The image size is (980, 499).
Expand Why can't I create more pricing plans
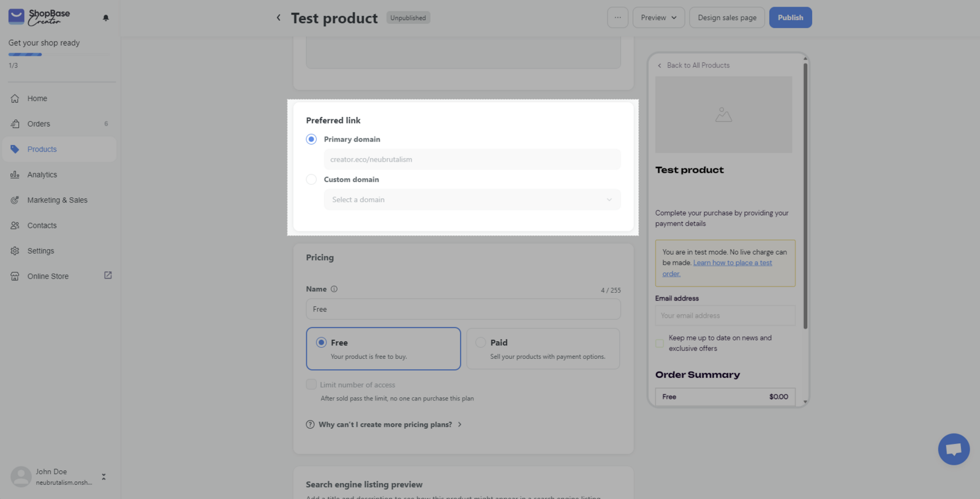tap(384, 424)
